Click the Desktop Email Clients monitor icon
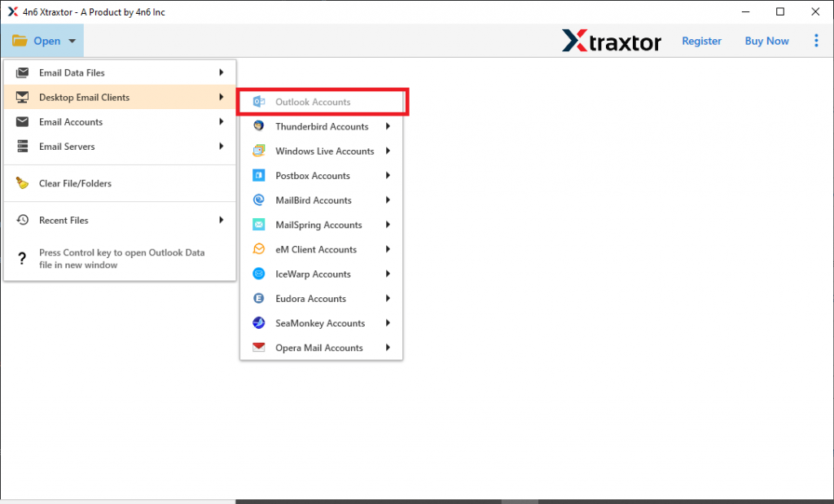 click(x=22, y=97)
